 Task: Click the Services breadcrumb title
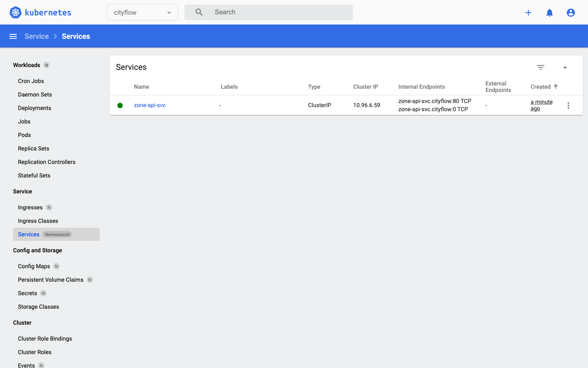[x=76, y=36]
